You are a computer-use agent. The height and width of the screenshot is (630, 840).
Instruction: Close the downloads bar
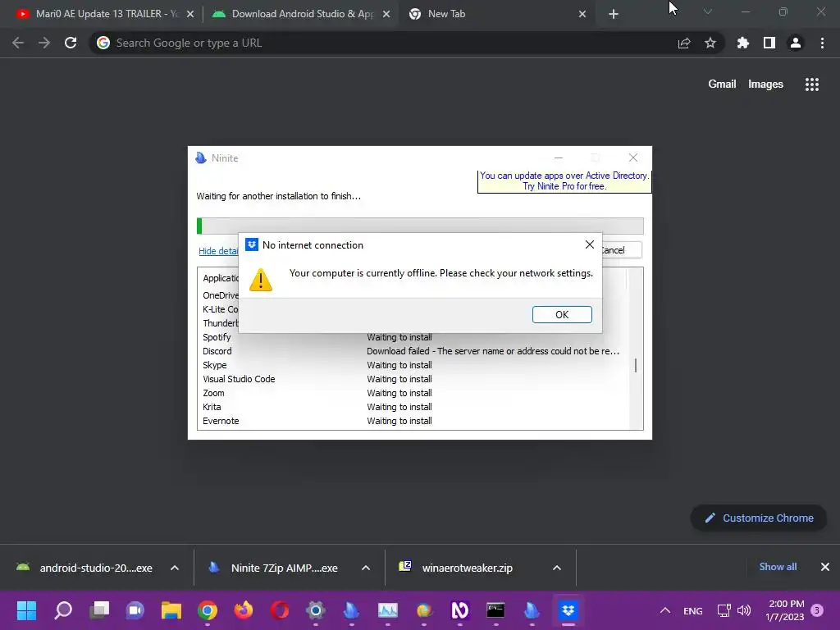[825, 567]
